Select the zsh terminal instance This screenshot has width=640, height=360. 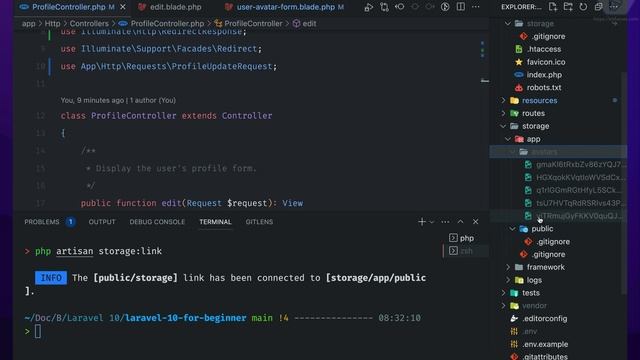tap(465, 251)
